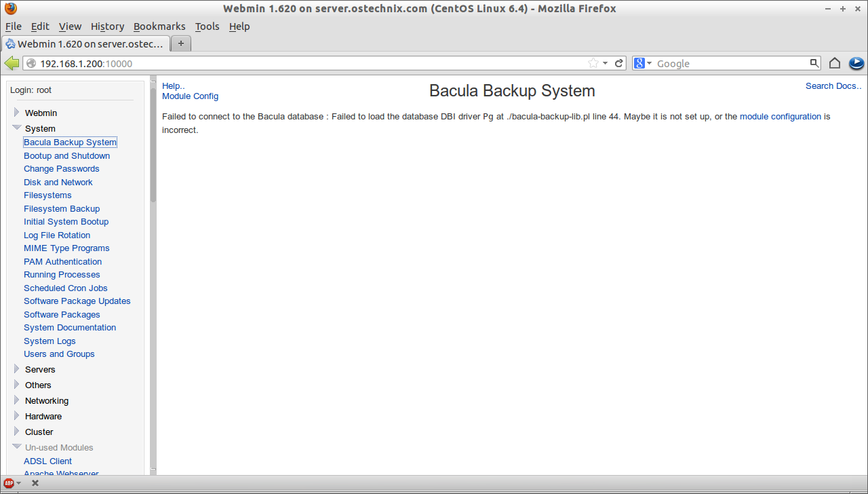Click the Help.. link
The image size is (868, 494).
click(x=174, y=85)
